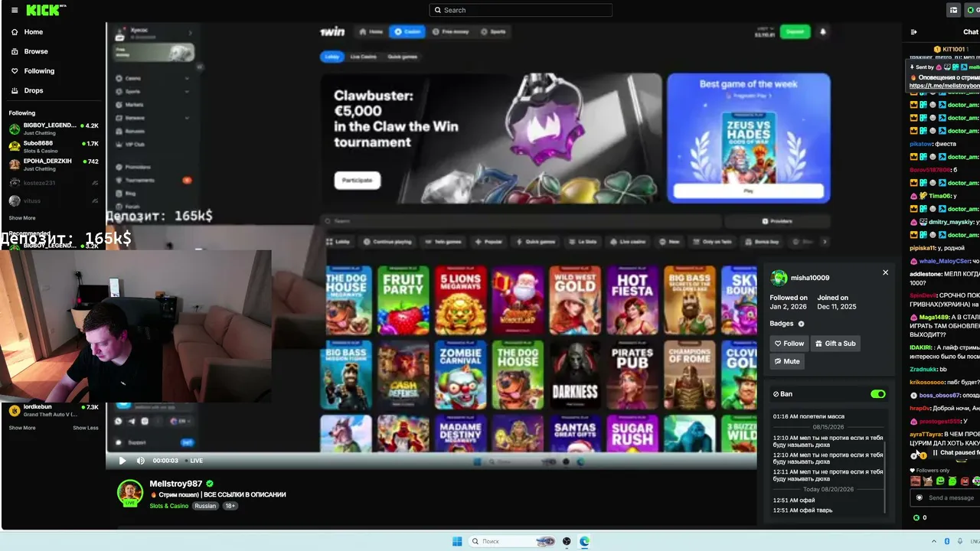Click the Russian language tag
The height and width of the screenshot is (551, 980).
(x=205, y=506)
